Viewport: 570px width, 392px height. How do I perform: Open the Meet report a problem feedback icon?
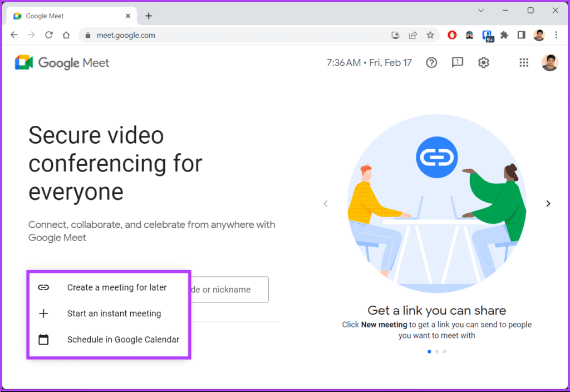458,62
